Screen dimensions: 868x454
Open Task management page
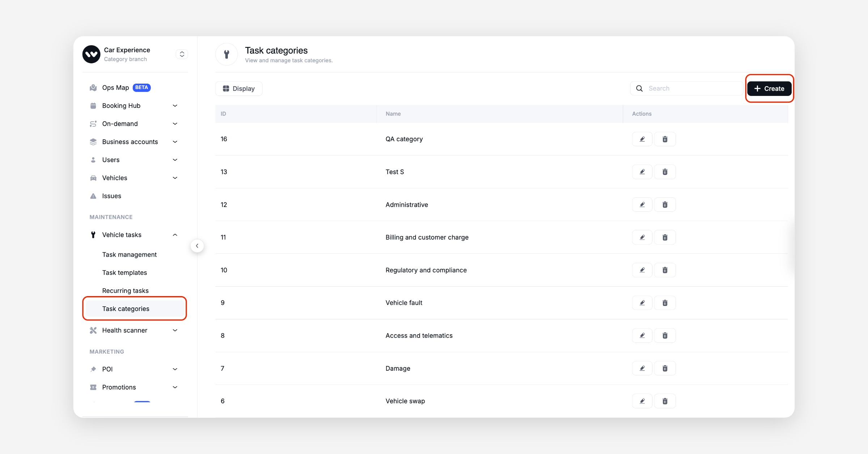[x=129, y=255]
